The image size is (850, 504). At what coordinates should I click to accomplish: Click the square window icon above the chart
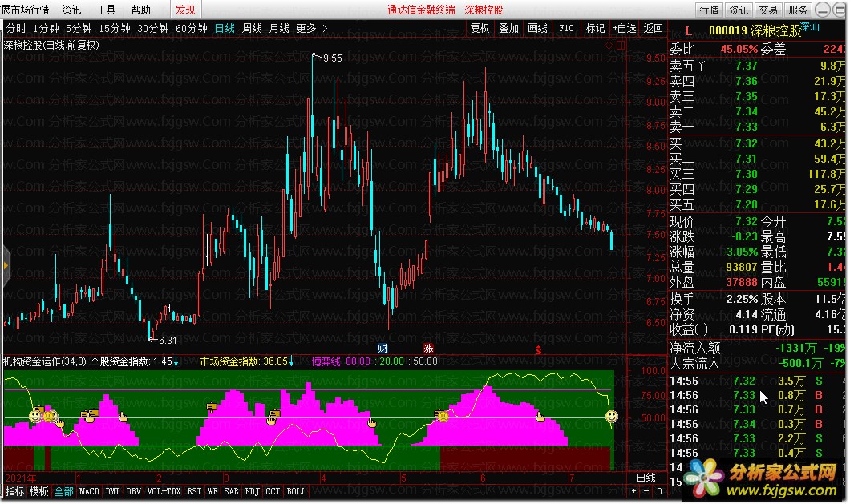pyautogui.click(x=621, y=46)
